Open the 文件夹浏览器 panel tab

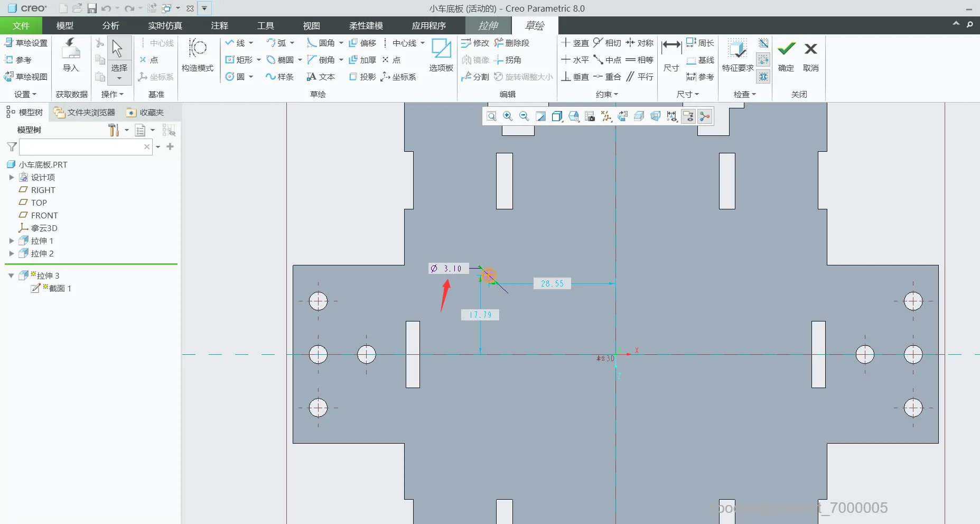(x=85, y=112)
